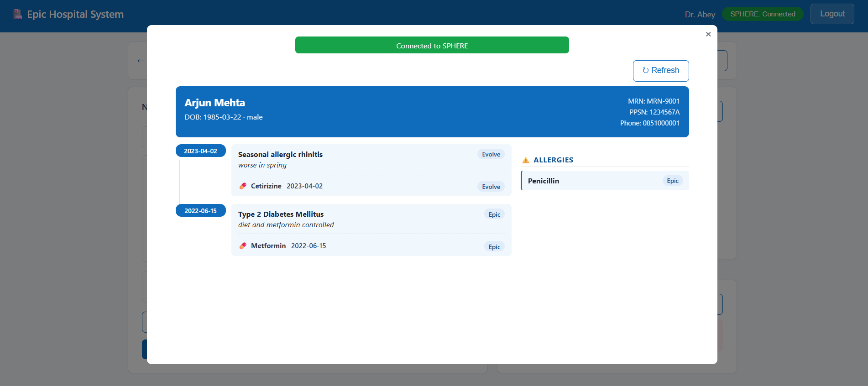Select the Seasonal allergic rhinitis diagnosis
This screenshot has width=868, height=386.
tap(281, 155)
